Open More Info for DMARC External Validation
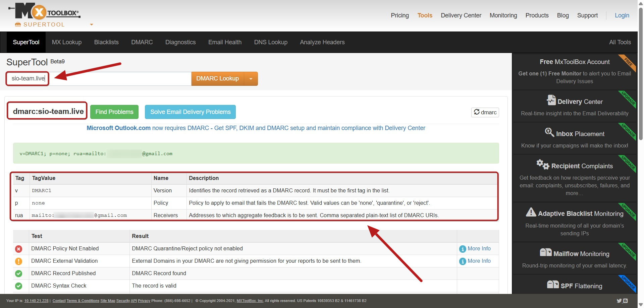Image resolution: width=644 pixels, height=308 pixels. click(x=479, y=261)
